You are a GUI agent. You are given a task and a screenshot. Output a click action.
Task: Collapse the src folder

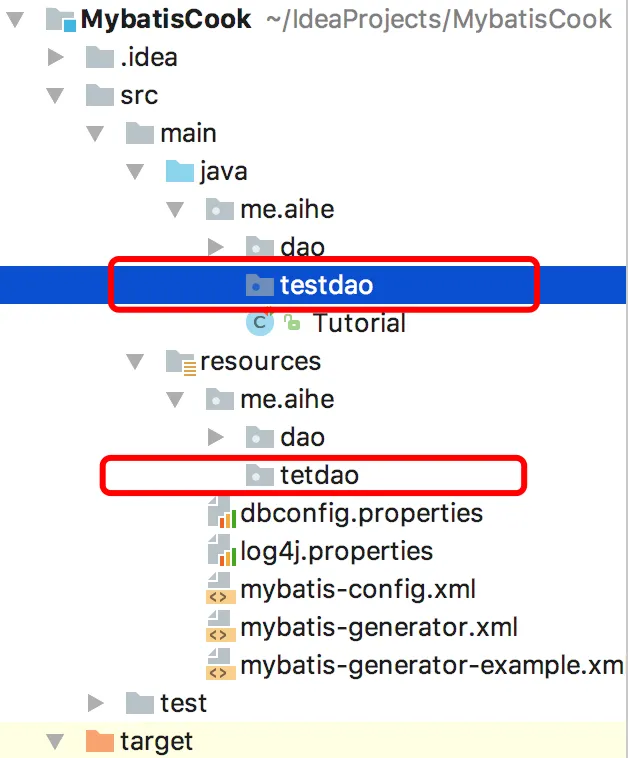coord(55,95)
